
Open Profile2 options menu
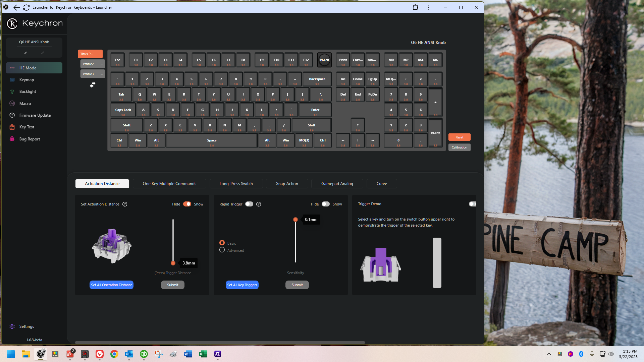coord(102,64)
